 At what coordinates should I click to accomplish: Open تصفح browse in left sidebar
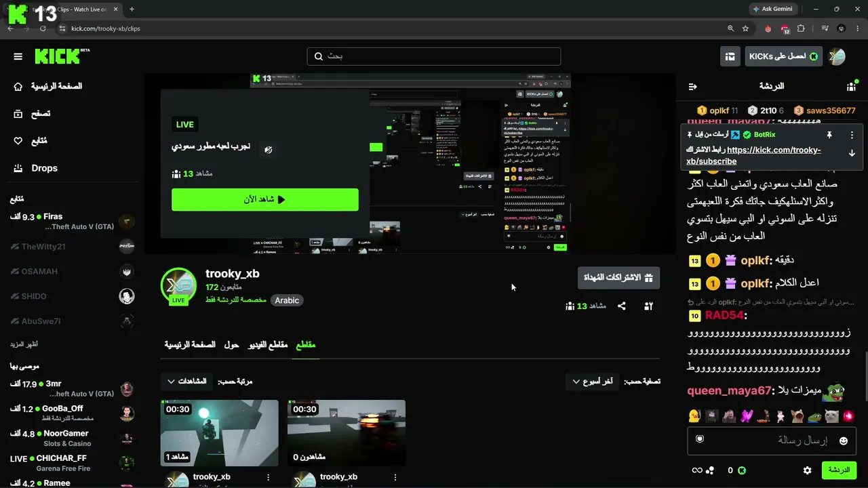point(32,114)
